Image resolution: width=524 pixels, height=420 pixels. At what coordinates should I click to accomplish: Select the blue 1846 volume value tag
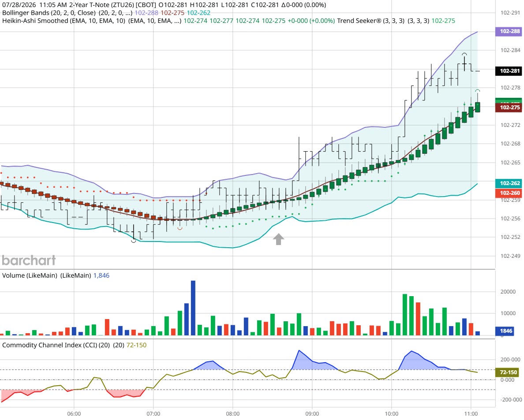click(505, 331)
